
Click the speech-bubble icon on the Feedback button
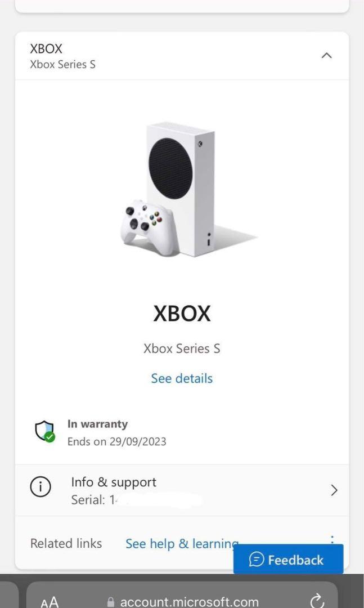pos(257,560)
